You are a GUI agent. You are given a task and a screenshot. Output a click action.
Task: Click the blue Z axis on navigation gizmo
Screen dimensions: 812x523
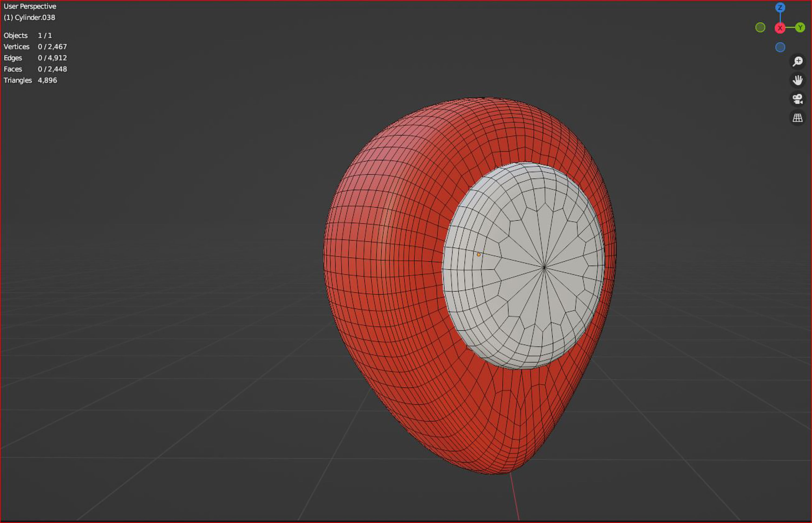(780, 8)
